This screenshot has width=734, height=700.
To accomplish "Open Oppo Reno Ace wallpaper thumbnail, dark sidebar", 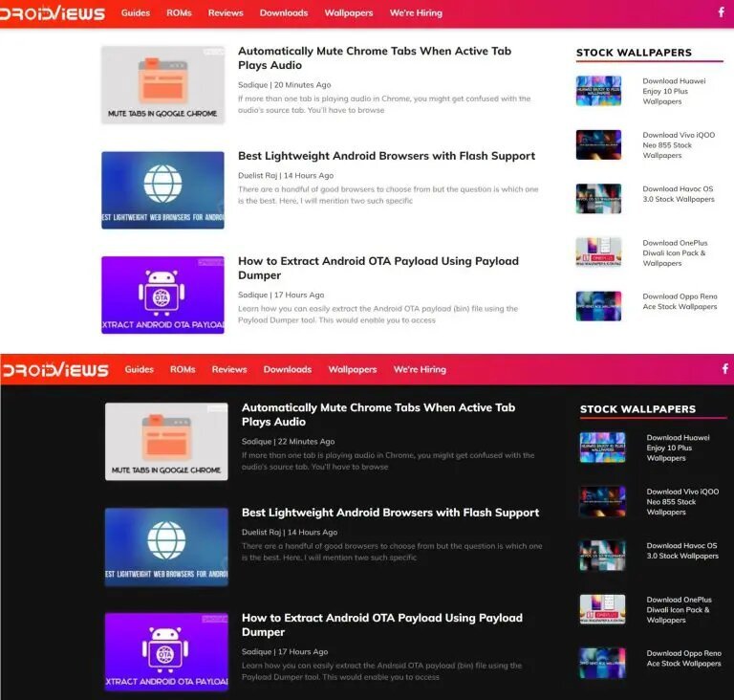I will pos(602,663).
